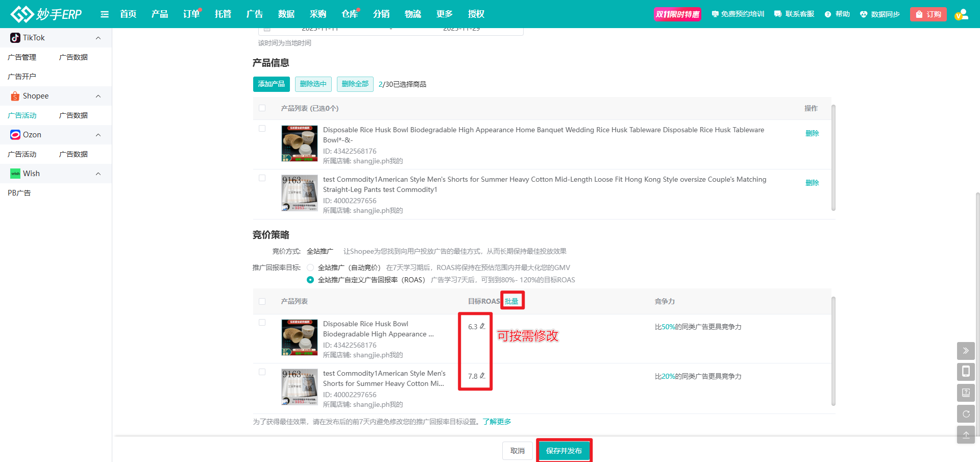The image size is (980, 462).
Task: Collapse the Ozon sidebar section
Action: pos(98,135)
